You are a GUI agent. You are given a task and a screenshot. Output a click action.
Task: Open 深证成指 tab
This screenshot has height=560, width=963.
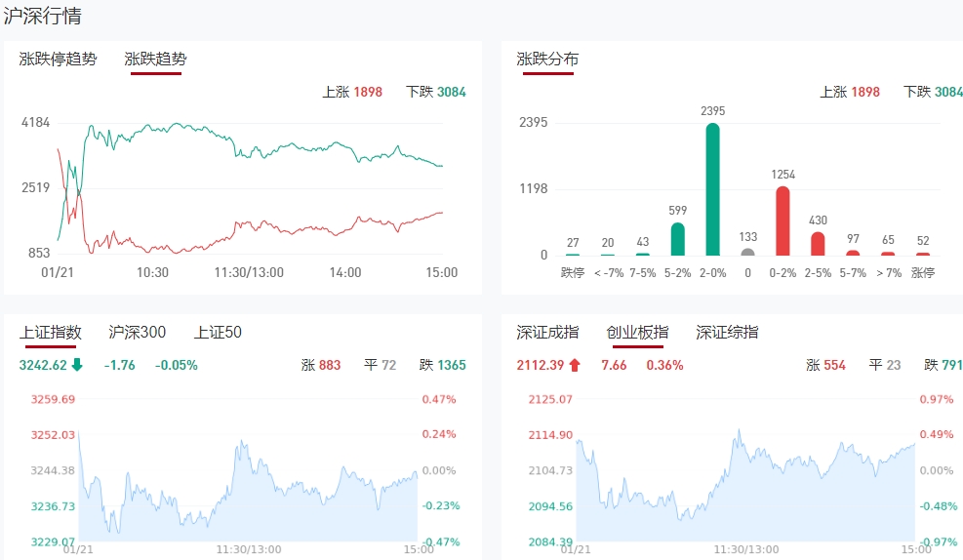[x=547, y=332]
